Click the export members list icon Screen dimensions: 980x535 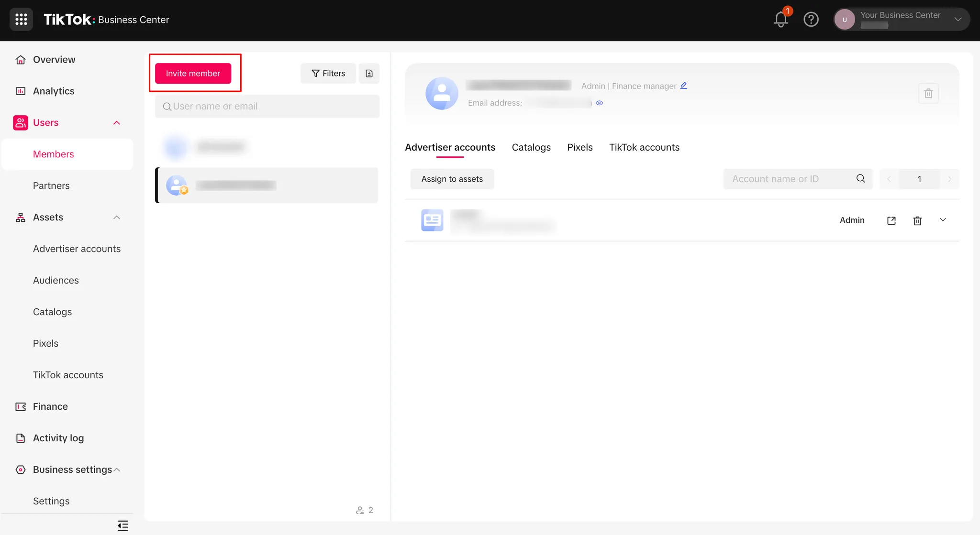click(369, 73)
